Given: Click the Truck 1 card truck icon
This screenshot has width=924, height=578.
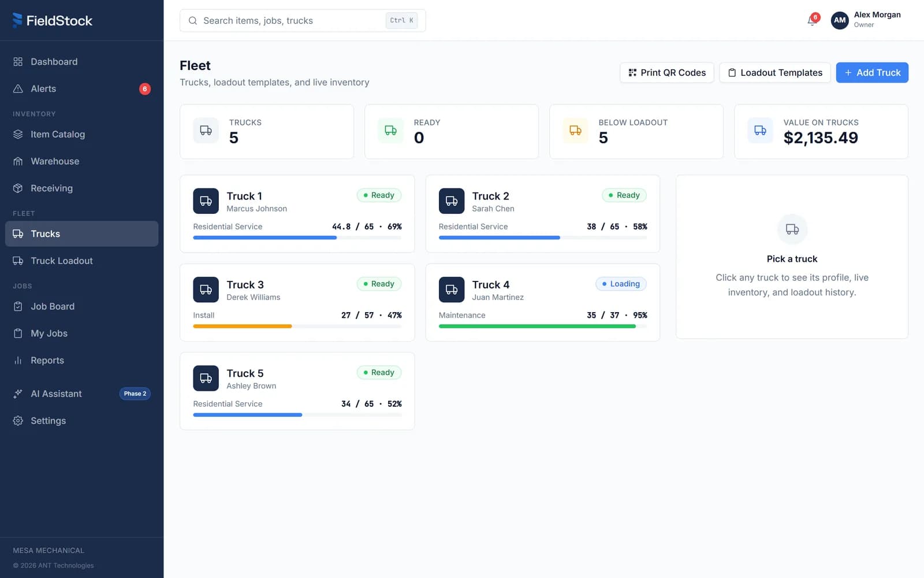Looking at the screenshot, I should tap(206, 201).
